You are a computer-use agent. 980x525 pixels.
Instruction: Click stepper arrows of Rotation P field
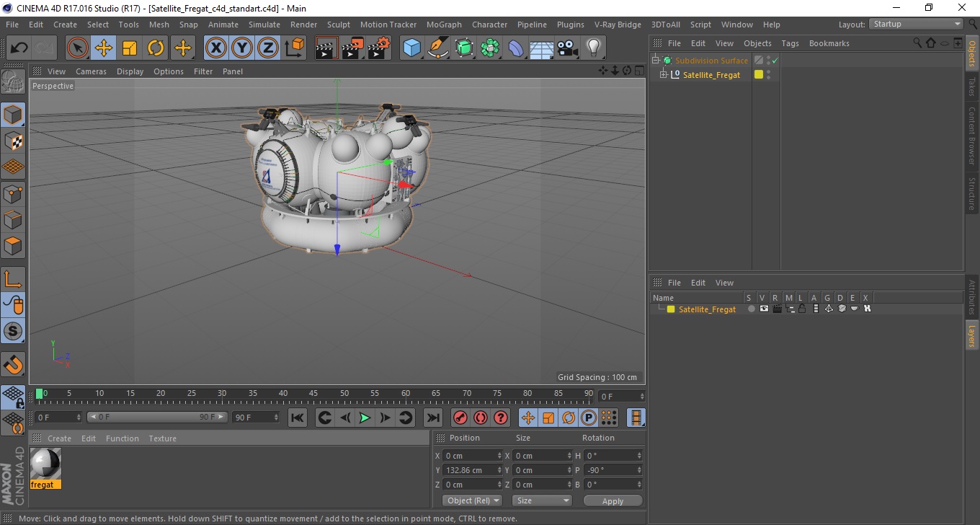pos(639,470)
